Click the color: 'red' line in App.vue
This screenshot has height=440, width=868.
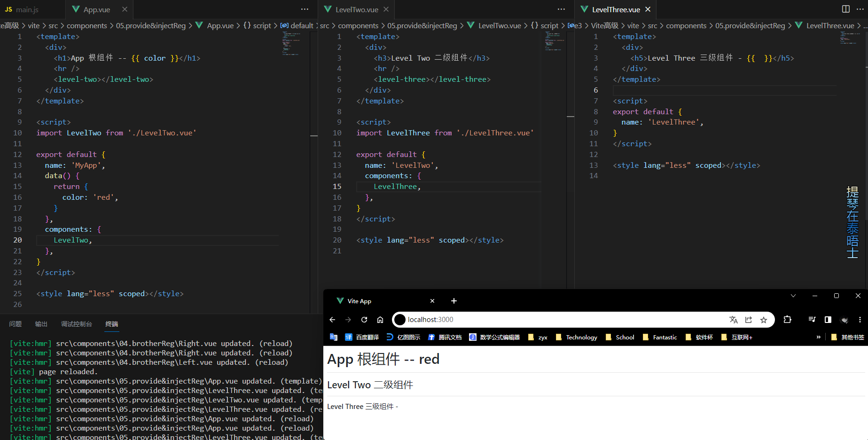click(x=90, y=197)
